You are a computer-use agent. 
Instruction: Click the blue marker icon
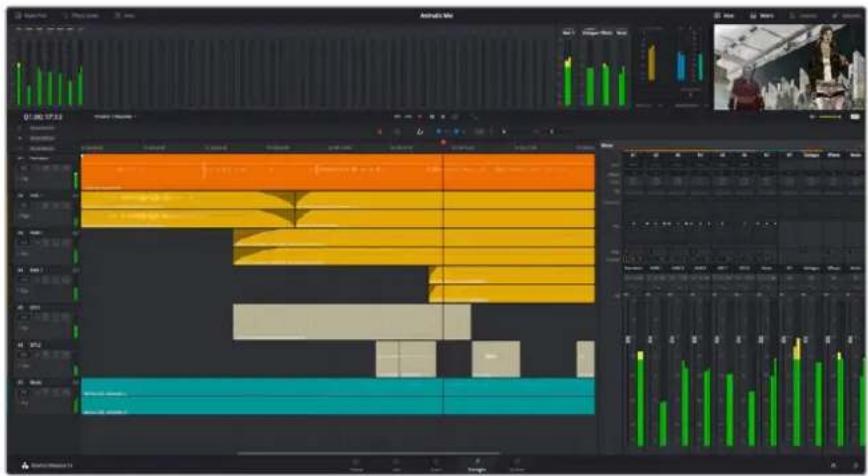coord(456,132)
